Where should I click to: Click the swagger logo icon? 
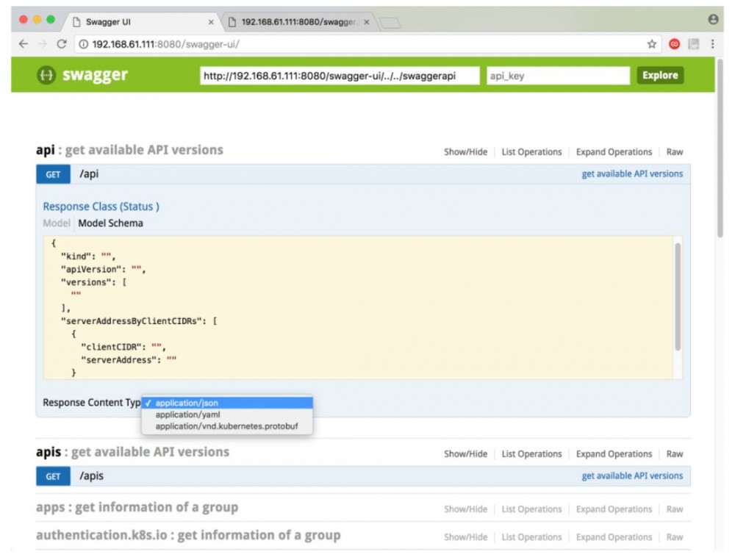point(46,76)
